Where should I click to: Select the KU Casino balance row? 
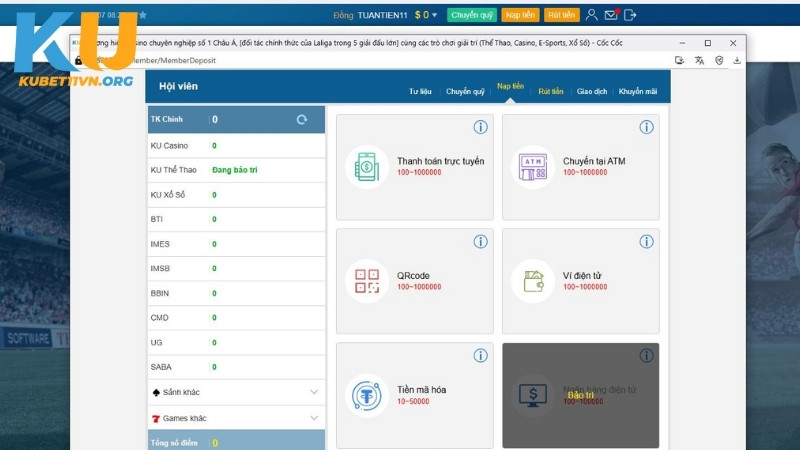coord(236,146)
